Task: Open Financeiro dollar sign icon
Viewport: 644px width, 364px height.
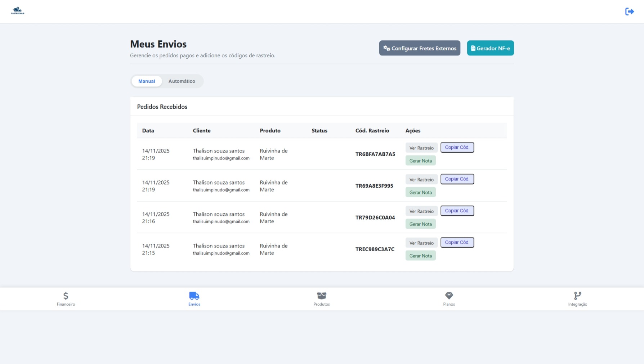Action: (x=66, y=296)
